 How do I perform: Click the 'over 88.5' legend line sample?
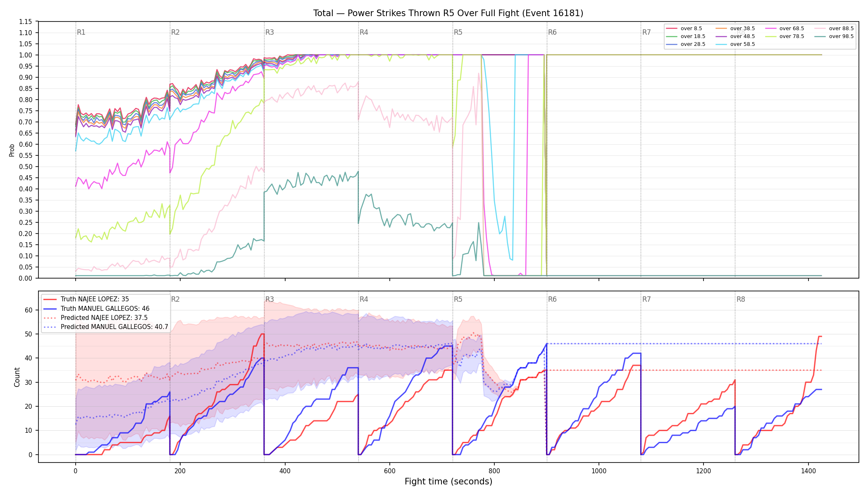pyautogui.click(x=820, y=29)
